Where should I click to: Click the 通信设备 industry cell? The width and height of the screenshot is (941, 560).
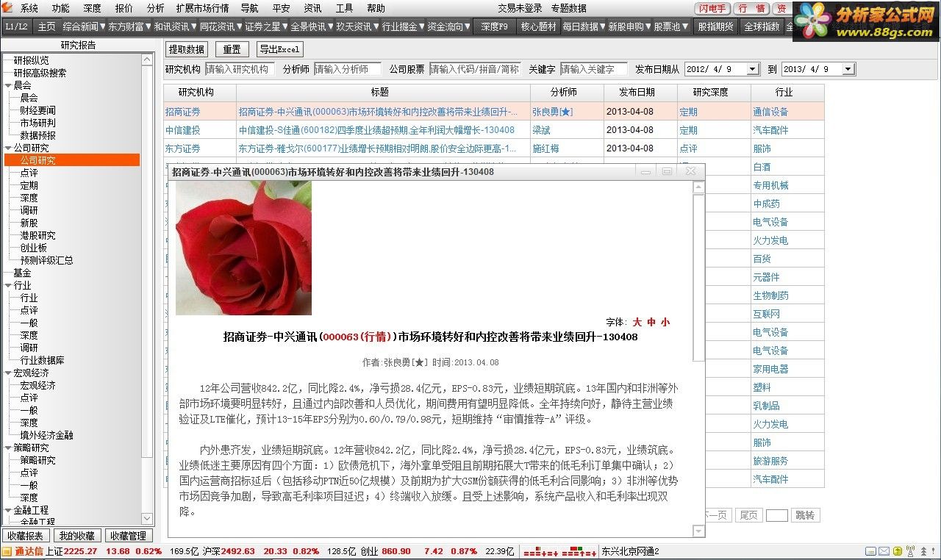[770, 112]
